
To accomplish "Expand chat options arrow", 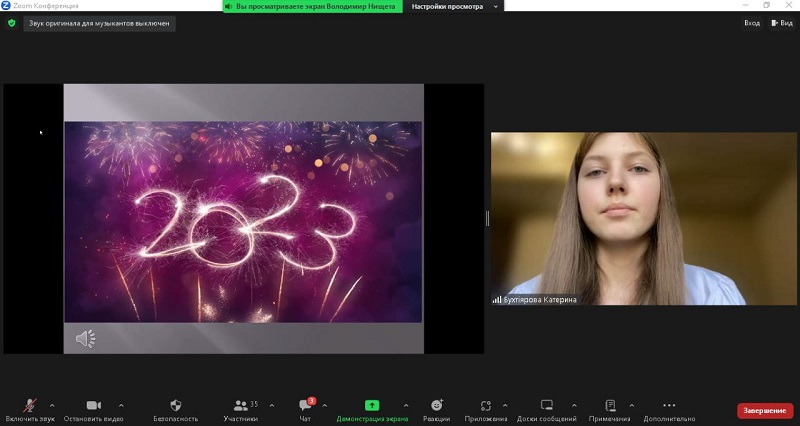I will click(x=324, y=406).
